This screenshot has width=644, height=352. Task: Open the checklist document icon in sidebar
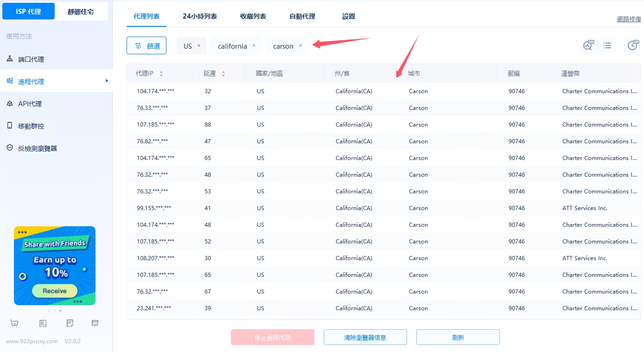pyautogui.click(x=70, y=323)
